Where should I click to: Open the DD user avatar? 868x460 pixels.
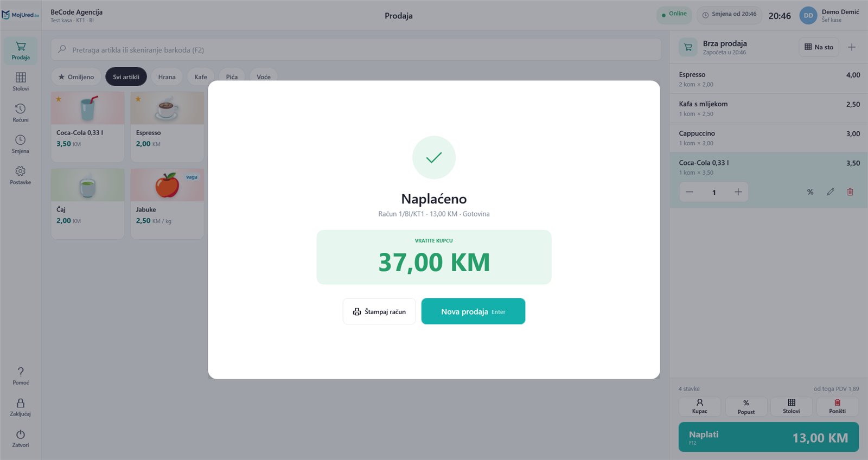click(x=808, y=16)
